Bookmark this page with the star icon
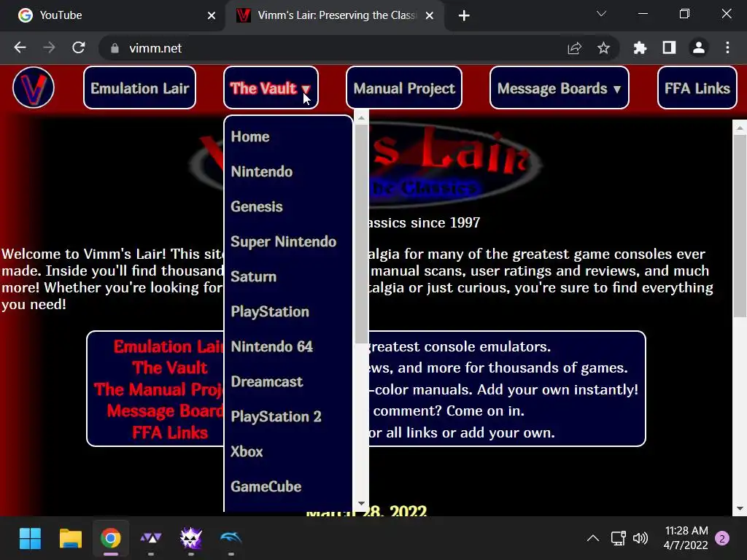The height and width of the screenshot is (560, 747). click(603, 47)
